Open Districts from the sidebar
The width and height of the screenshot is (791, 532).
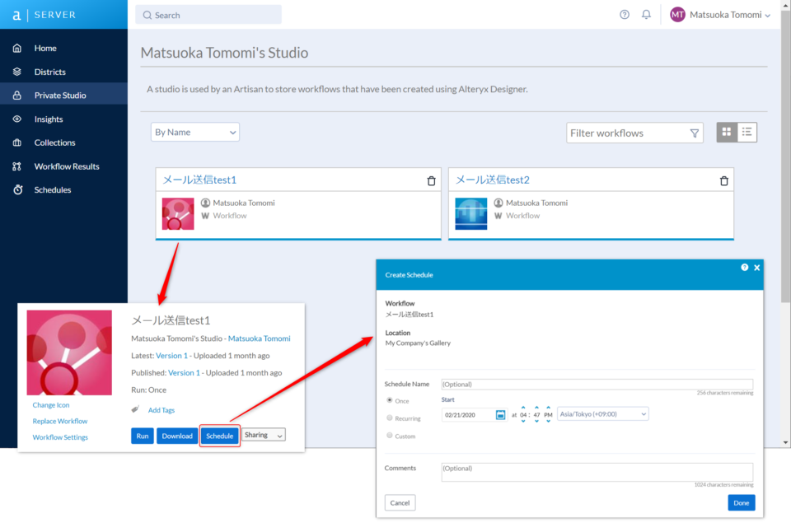click(50, 72)
